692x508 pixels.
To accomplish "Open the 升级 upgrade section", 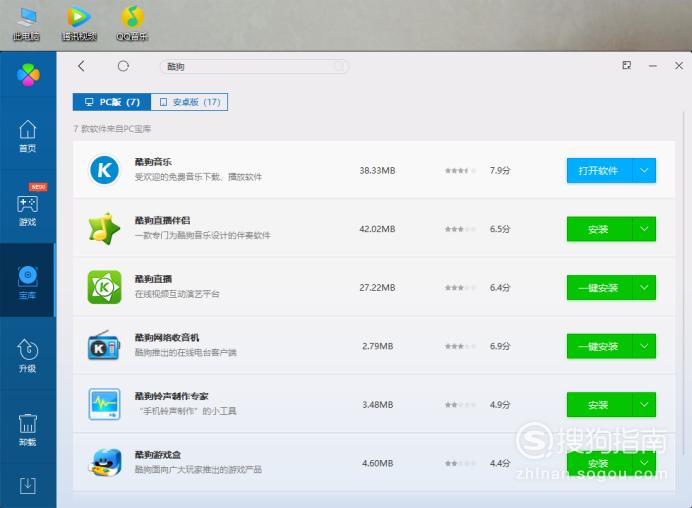I will pos(27,356).
